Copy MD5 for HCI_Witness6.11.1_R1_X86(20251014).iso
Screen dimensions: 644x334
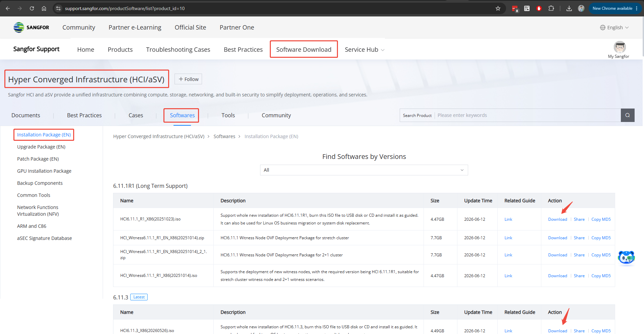click(x=601, y=276)
